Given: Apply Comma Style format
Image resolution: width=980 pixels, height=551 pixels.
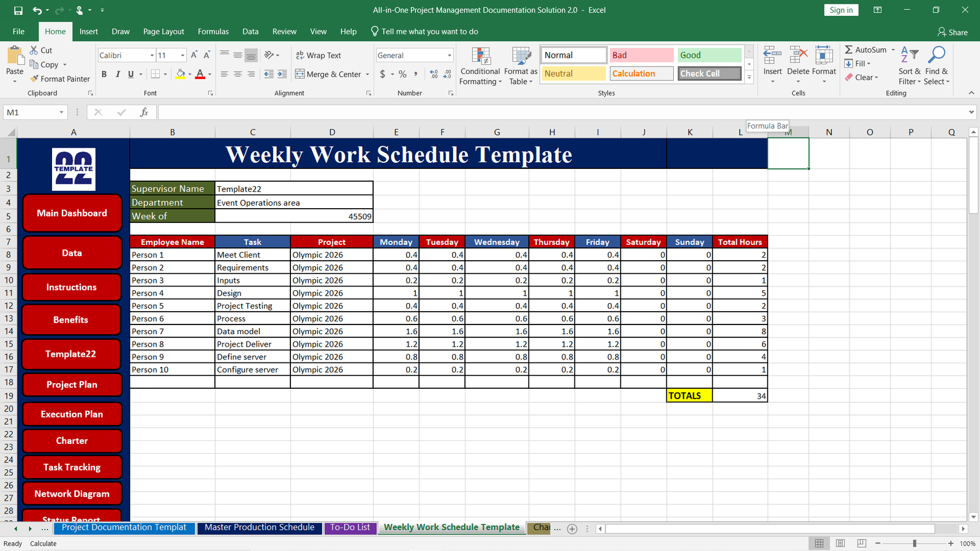Looking at the screenshot, I should pyautogui.click(x=416, y=74).
